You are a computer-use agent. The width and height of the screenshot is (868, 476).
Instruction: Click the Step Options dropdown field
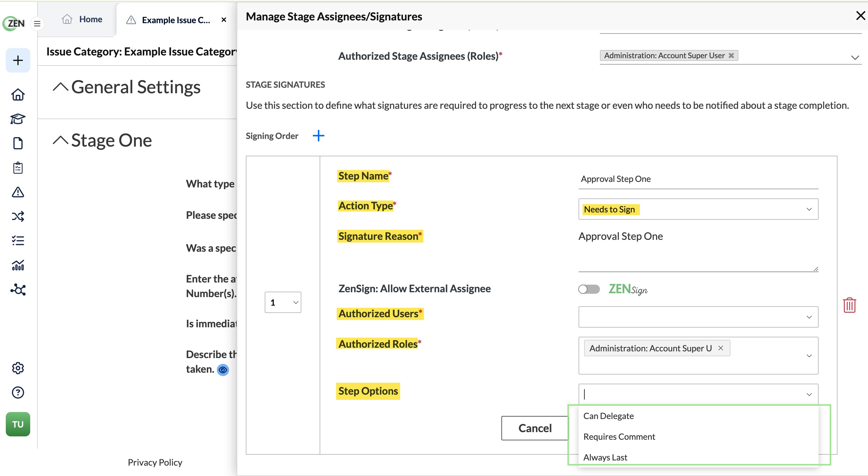(698, 394)
